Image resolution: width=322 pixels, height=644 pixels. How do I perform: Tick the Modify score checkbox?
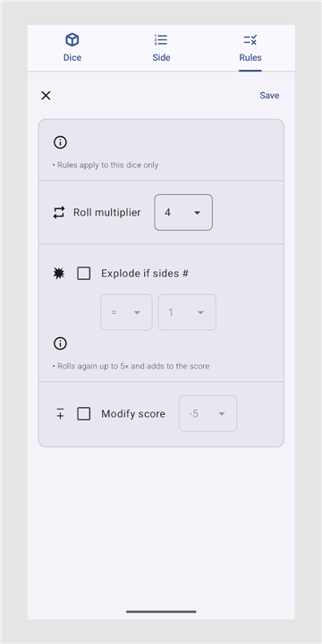(x=84, y=414)
